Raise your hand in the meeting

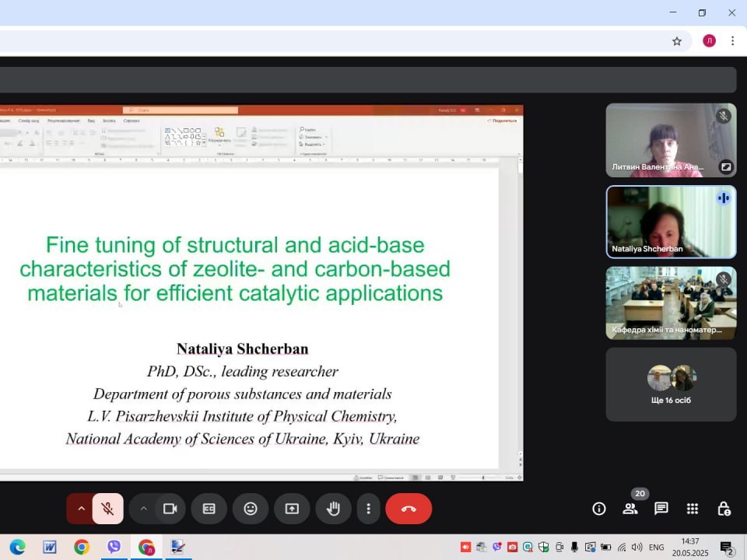[x=334, y=509]
